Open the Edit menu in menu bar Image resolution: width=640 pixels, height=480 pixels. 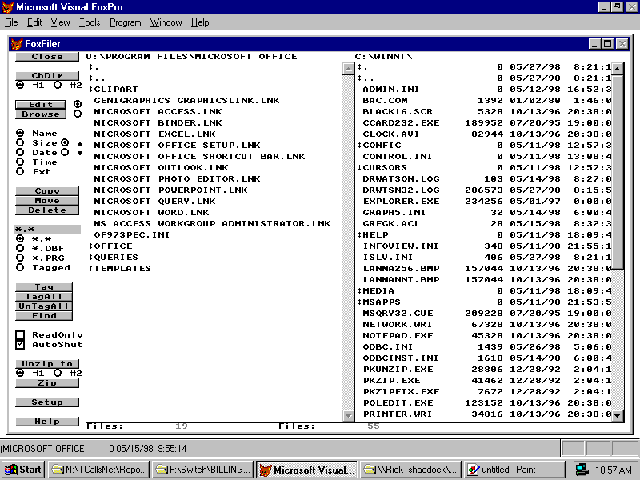click(x=35, y=22)
